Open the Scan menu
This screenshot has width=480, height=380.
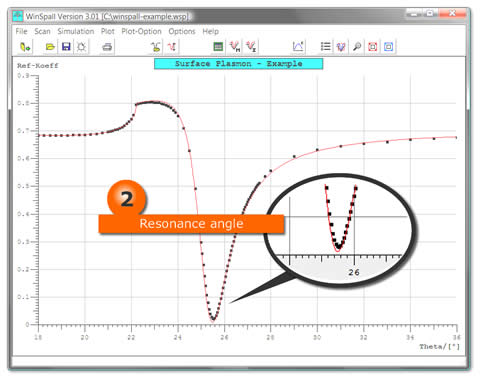click(x=42, y=31)
